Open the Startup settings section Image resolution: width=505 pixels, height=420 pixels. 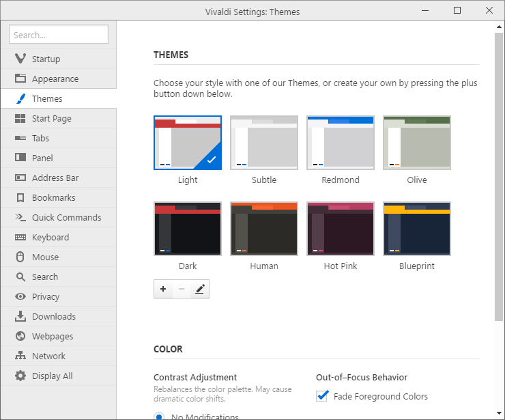tap(59, 59)
